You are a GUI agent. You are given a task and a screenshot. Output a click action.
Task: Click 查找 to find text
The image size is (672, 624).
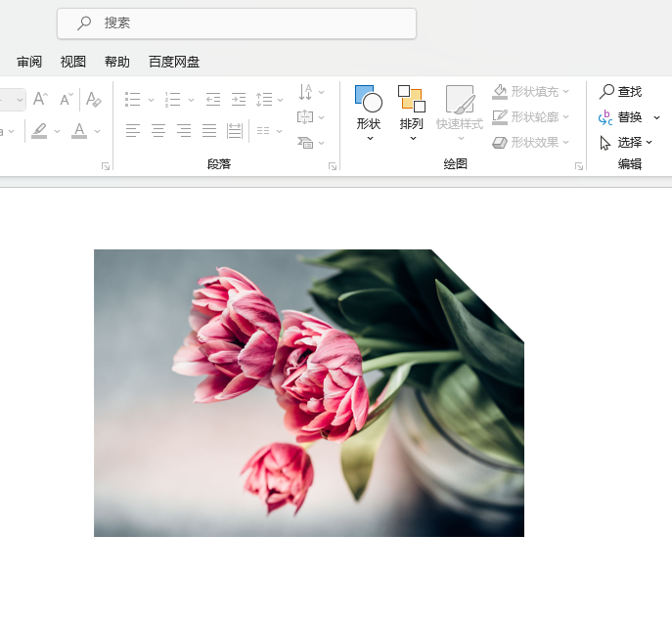[620, 91]
